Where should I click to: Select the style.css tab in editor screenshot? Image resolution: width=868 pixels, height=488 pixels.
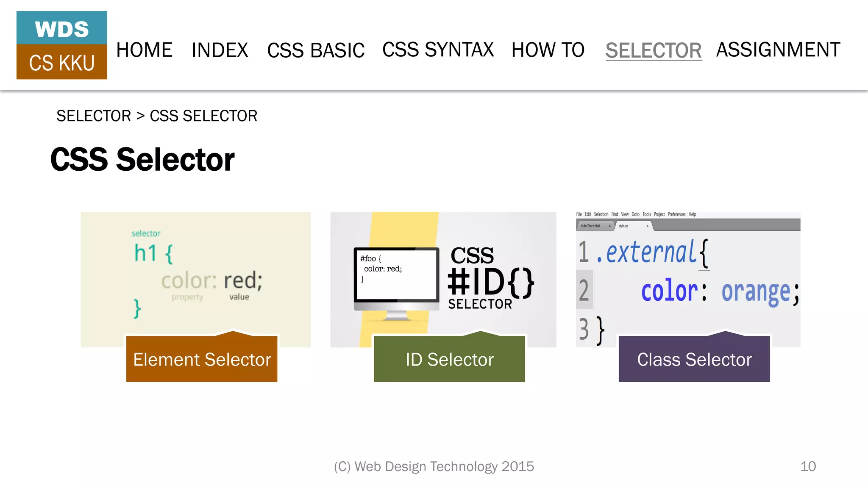click(634, 226)
